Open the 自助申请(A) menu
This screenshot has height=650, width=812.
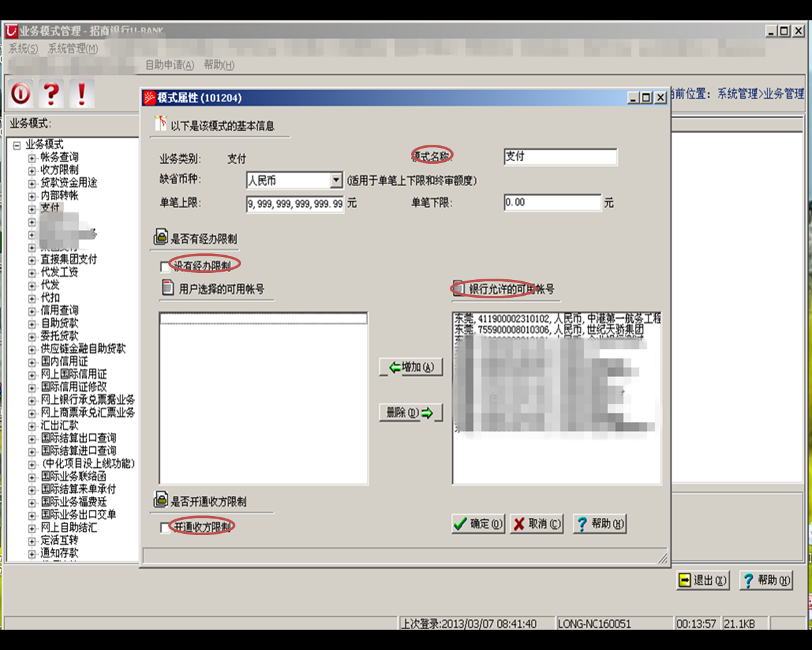click(170, 65)
